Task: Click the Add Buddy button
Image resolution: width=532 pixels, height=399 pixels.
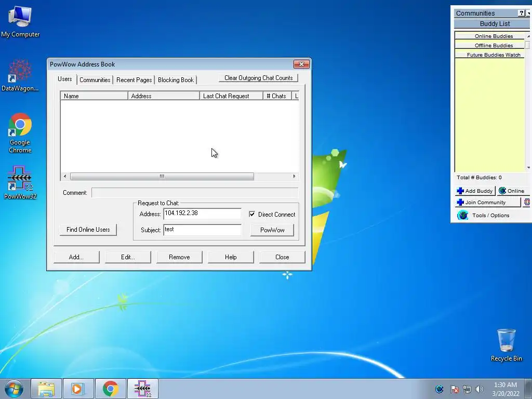Action: 475,191
